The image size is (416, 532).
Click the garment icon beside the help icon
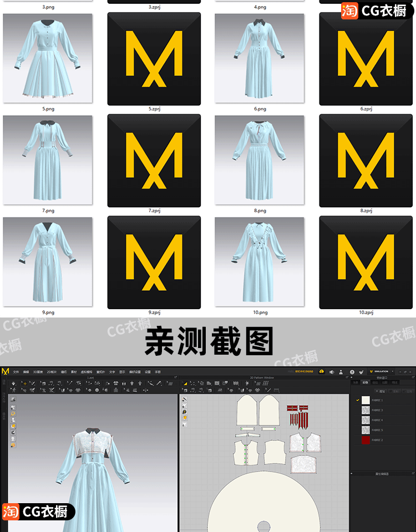coord(361,372)
